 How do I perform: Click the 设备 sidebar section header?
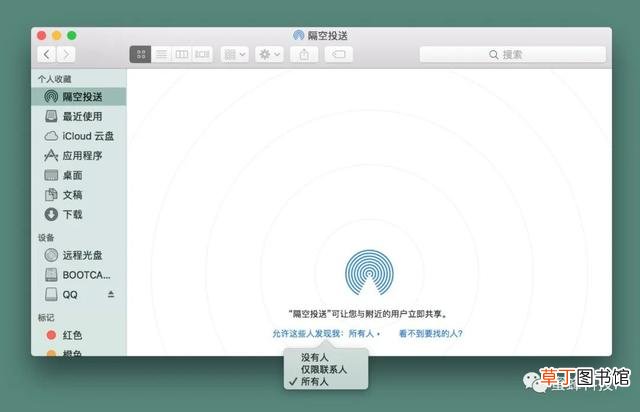[46, 238]
